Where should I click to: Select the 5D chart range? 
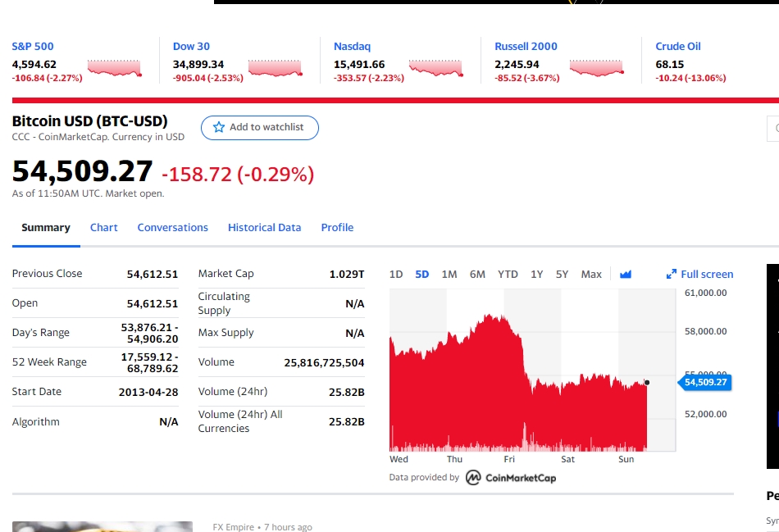click(421, 274)
